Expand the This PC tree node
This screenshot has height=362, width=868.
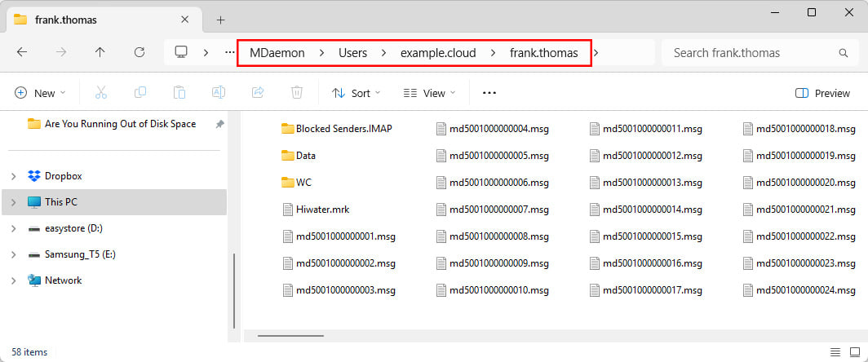[x=14, y=202]
